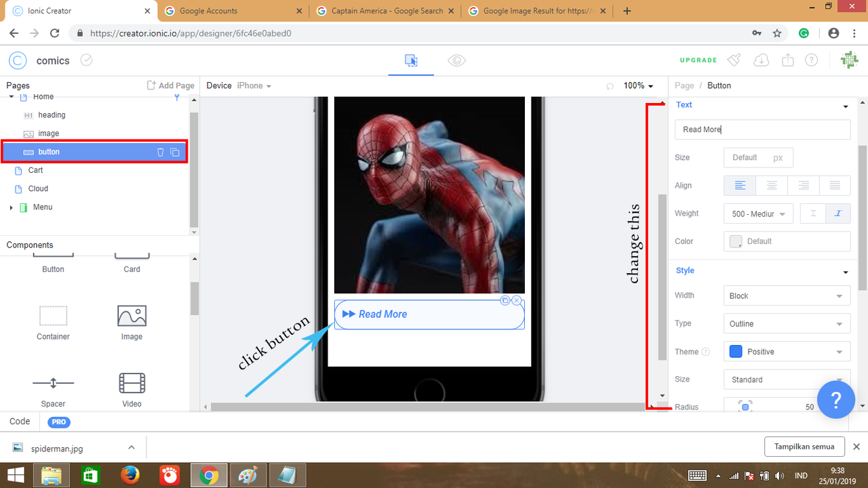This screenshot has width=868, height=488.
Task: Open the theme paintbrush tool
Action: [734, 60]
